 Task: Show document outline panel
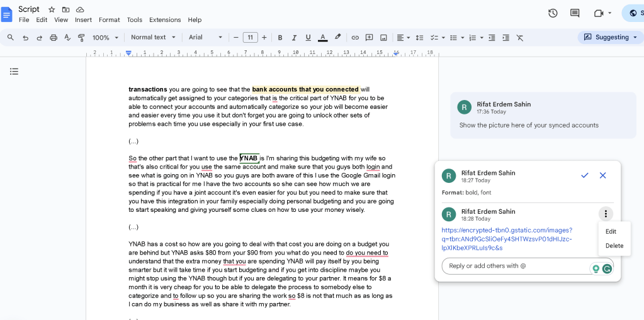click(14, 72)
